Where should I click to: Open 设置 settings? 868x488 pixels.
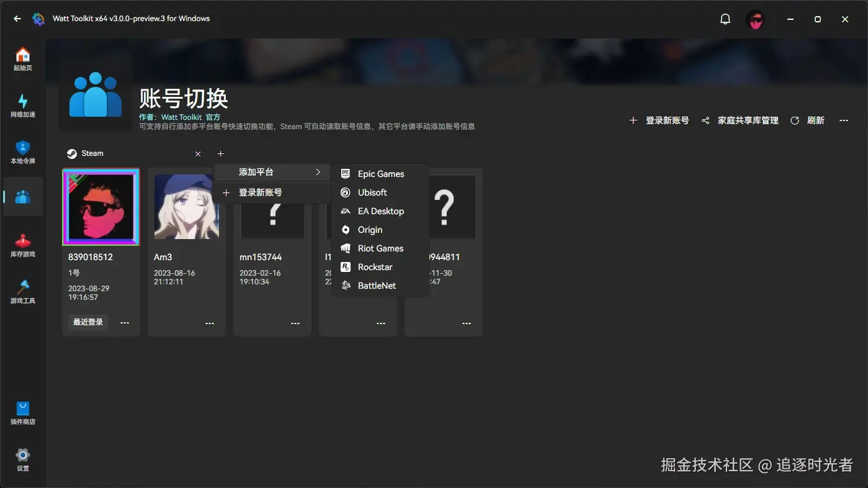pyautogui.click(x=23, y=459)
